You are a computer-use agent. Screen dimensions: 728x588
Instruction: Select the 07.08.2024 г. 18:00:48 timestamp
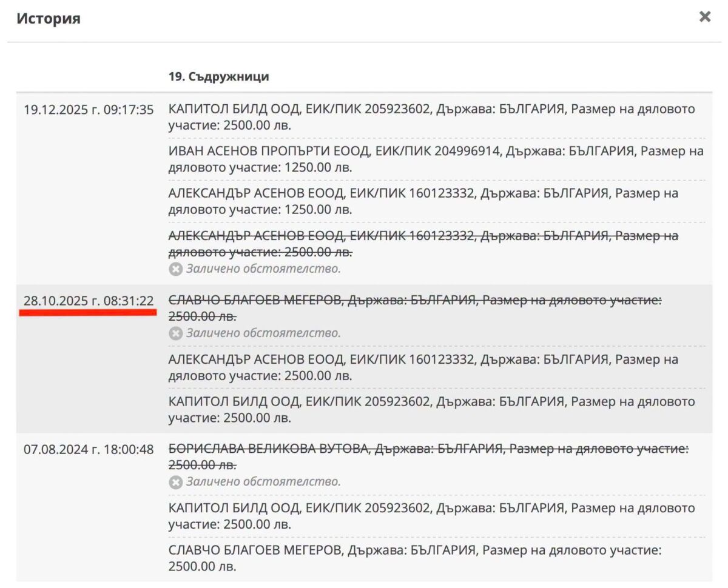click(89, 449)
